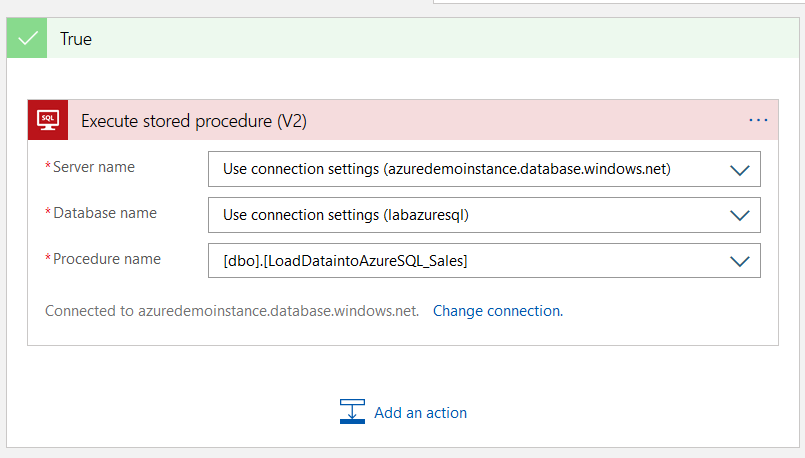This screenshot has height=458, width=805.
Task: Click the Server name field label
Action: click(x=93, y=167)
